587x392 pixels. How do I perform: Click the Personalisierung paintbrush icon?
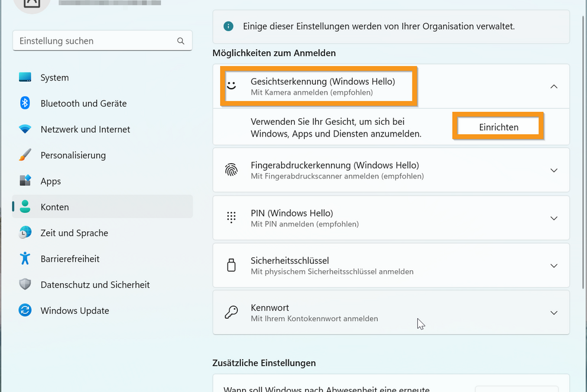[25, 155]
